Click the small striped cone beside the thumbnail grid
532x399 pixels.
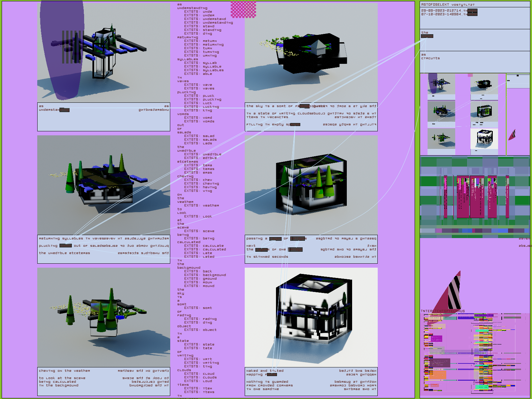click(x=512, y=135)
